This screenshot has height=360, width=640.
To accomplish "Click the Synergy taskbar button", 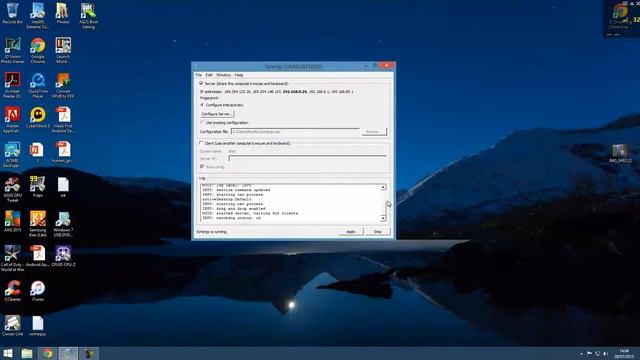I will click(x=68, y=353).
